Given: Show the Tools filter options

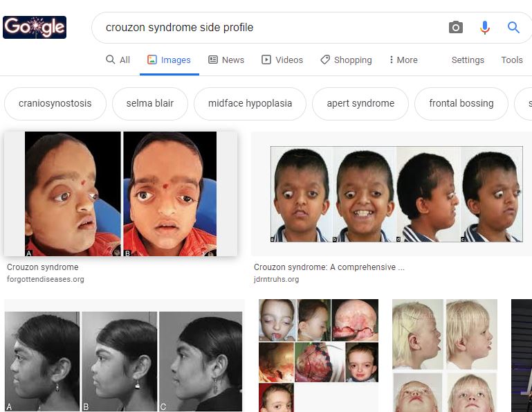Looking at the screenshot, I should coord(512,60).
